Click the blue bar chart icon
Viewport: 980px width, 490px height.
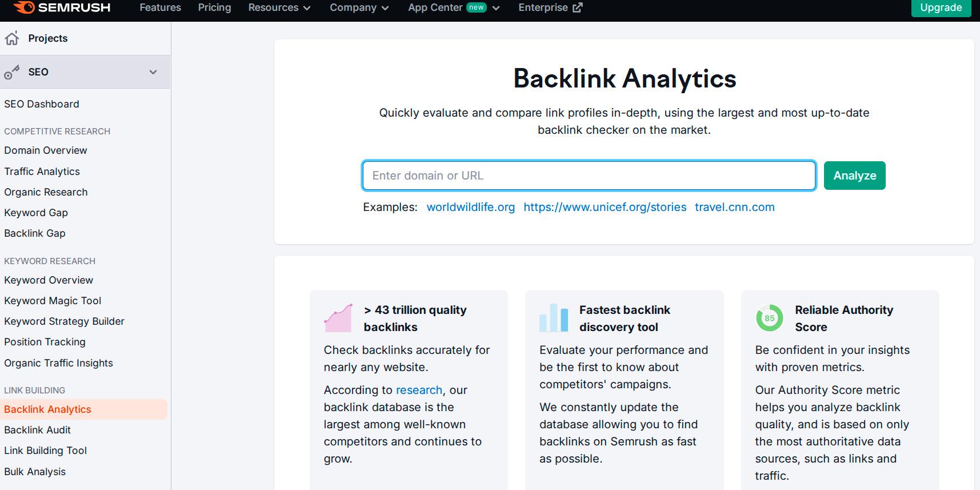pyautogui.click(x=554, y=318)
